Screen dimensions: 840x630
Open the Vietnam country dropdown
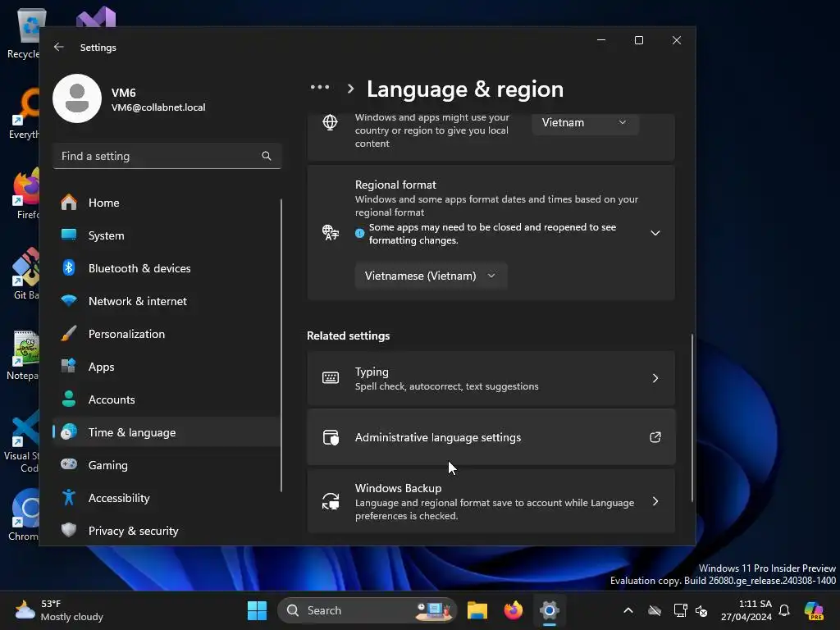[585, 123]
